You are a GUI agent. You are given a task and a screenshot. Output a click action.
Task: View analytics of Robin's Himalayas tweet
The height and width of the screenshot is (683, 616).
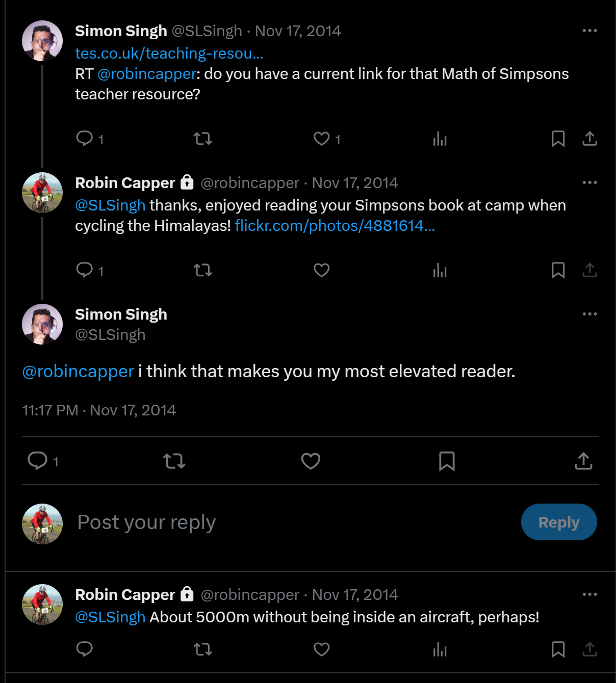[x=440, y=270]
